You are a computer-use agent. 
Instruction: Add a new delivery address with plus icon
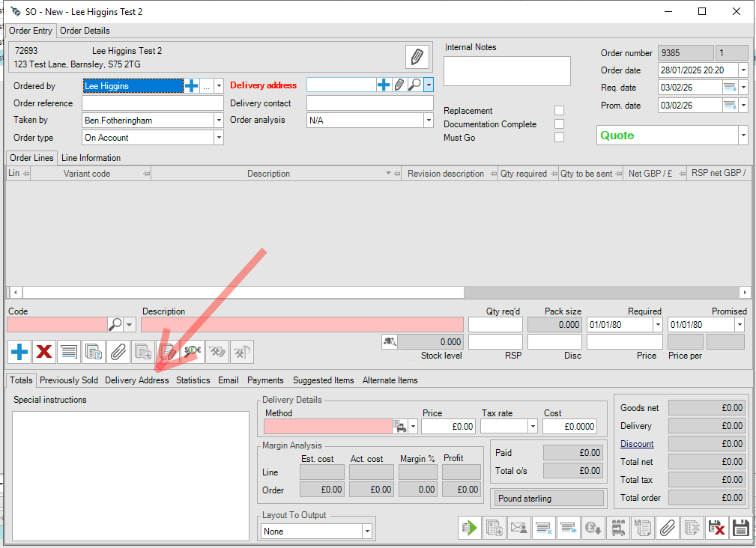point(384,85)
